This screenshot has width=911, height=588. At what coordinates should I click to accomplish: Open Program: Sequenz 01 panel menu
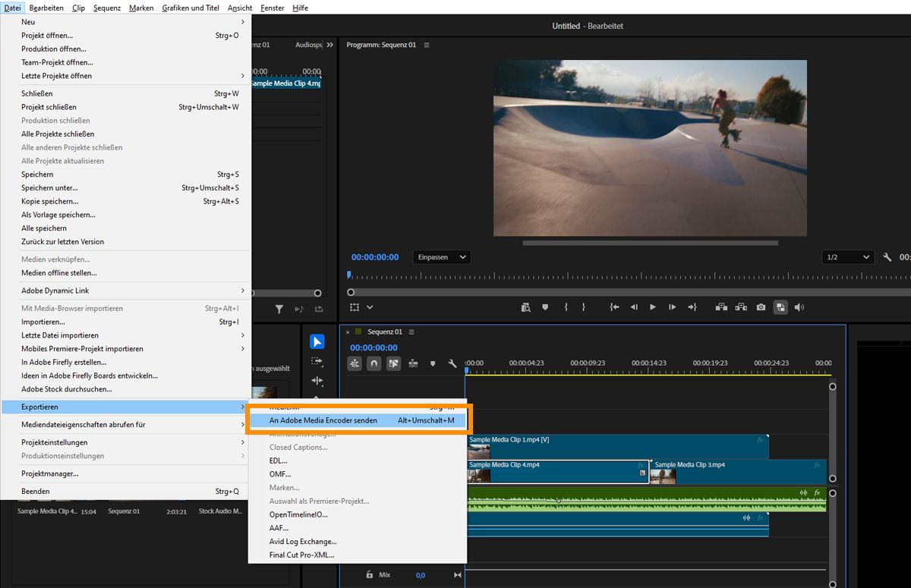pyautogui.click(x=427, y=46)
